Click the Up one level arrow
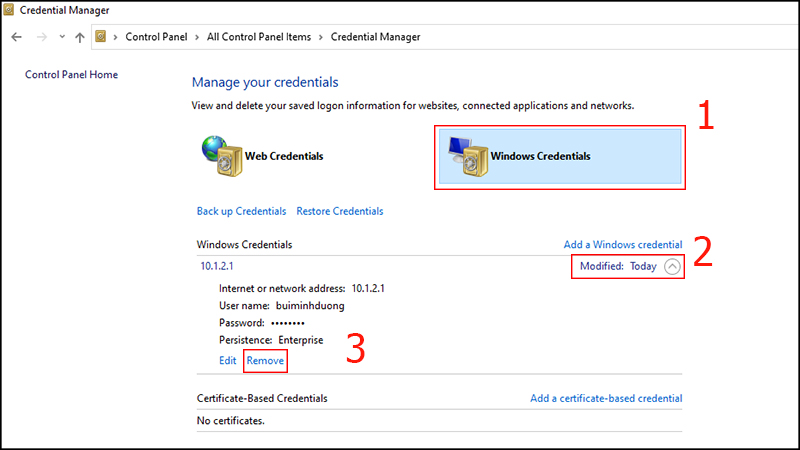Screen dimensions: 800x450 click(80, 37)
